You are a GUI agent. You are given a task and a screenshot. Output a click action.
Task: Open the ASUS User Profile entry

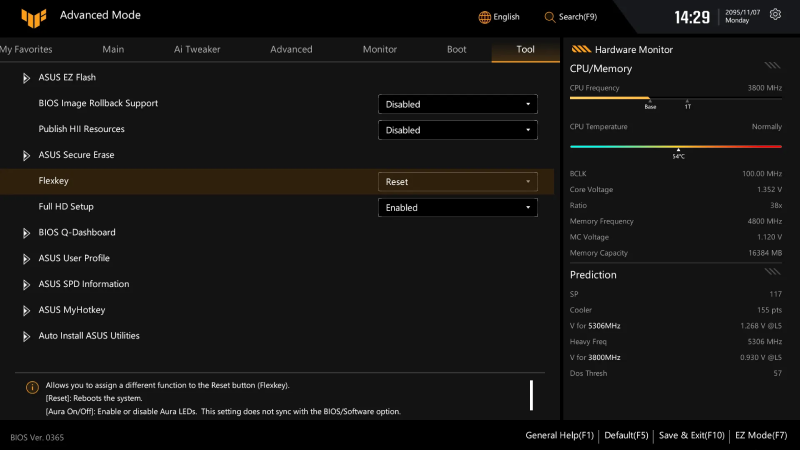point(74,258)
